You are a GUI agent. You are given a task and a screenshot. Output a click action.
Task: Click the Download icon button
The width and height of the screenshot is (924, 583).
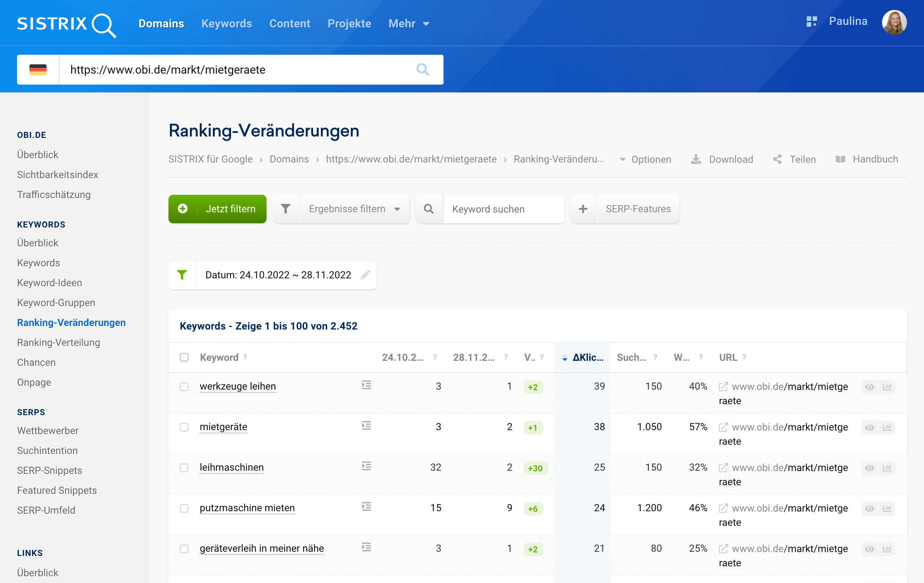point(696,159)
